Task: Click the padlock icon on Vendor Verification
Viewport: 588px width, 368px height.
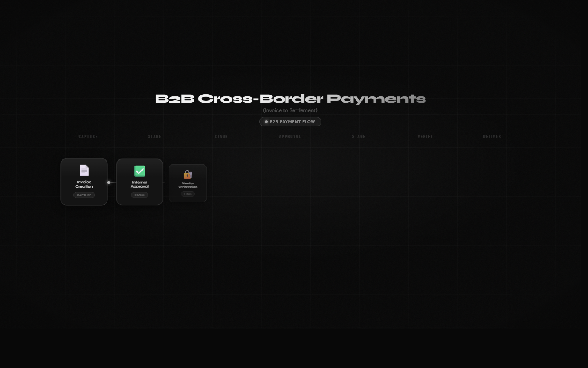Action: tap(187, 175)
